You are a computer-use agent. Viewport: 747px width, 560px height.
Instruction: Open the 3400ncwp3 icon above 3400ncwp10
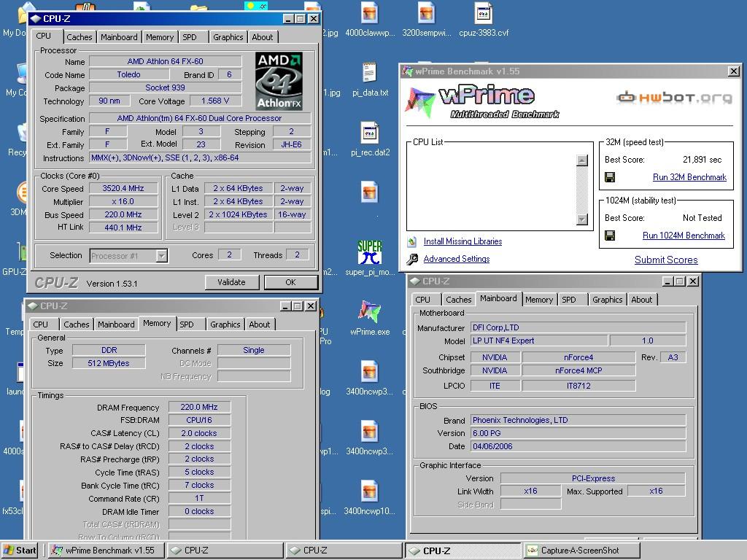tap(369, 432)
